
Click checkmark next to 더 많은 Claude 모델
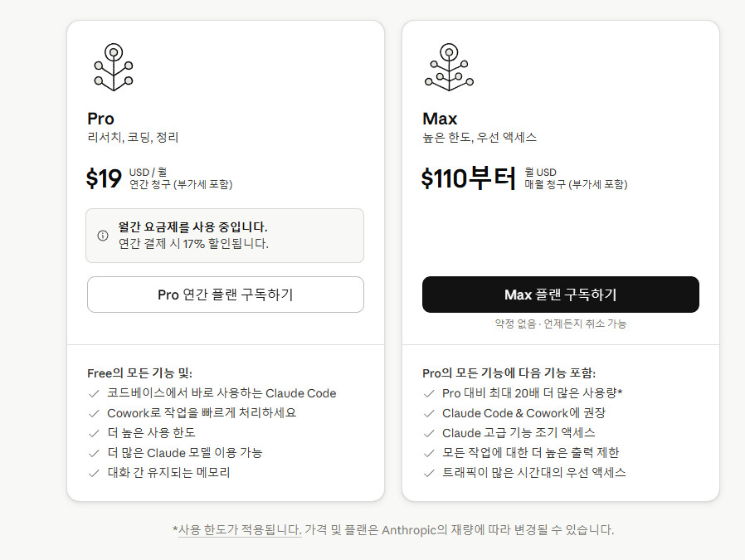coord(94,453)
